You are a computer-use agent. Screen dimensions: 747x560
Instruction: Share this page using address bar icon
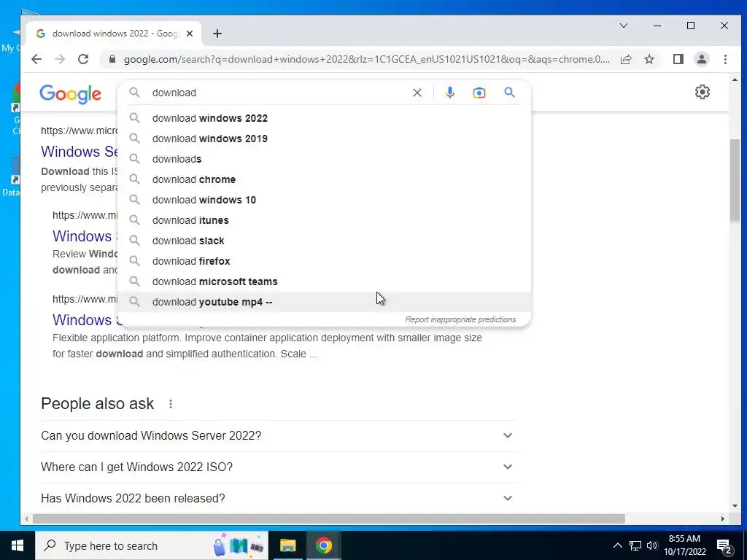point(625,59)
